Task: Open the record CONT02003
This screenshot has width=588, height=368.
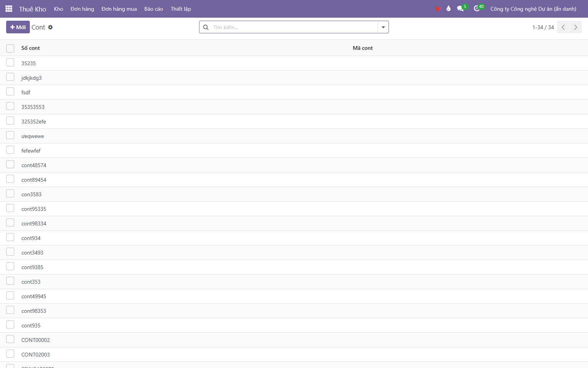Action: [36, 355]
